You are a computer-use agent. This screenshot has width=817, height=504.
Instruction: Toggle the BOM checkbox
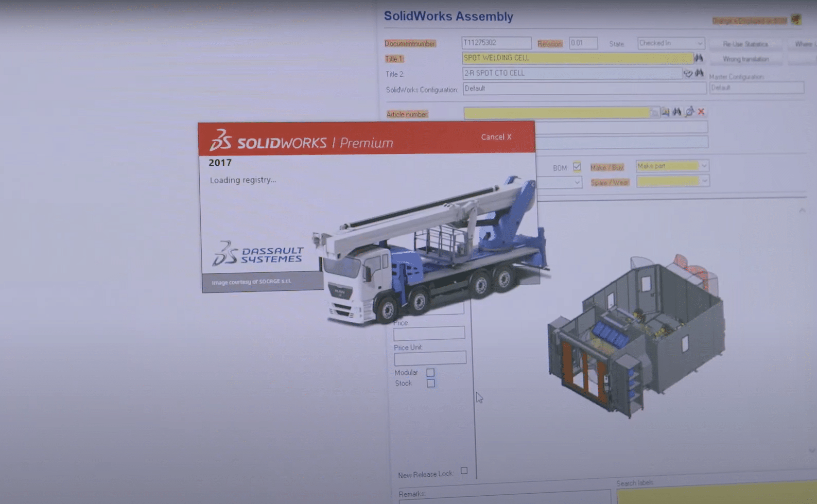pos(577,167)
